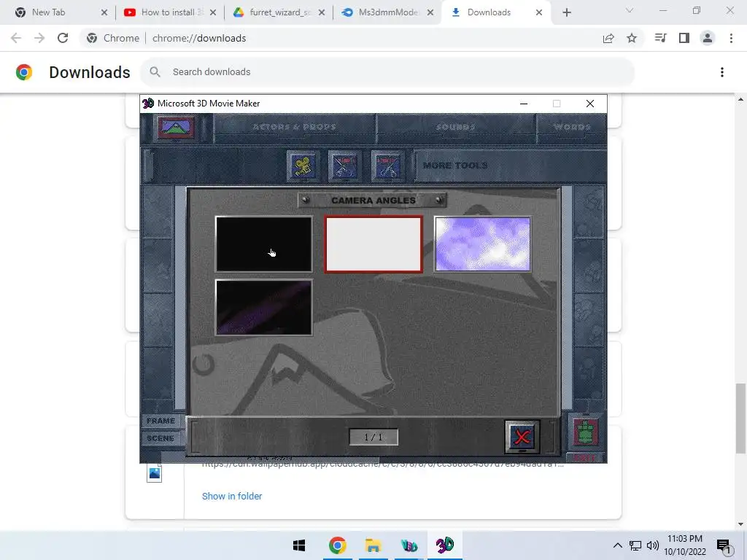Open the Downloads page more actions menu
The image size is (747, 560).
pos(722,72)
